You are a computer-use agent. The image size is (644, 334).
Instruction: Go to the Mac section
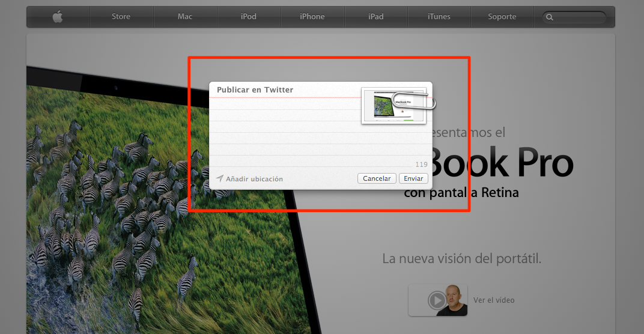185,17
